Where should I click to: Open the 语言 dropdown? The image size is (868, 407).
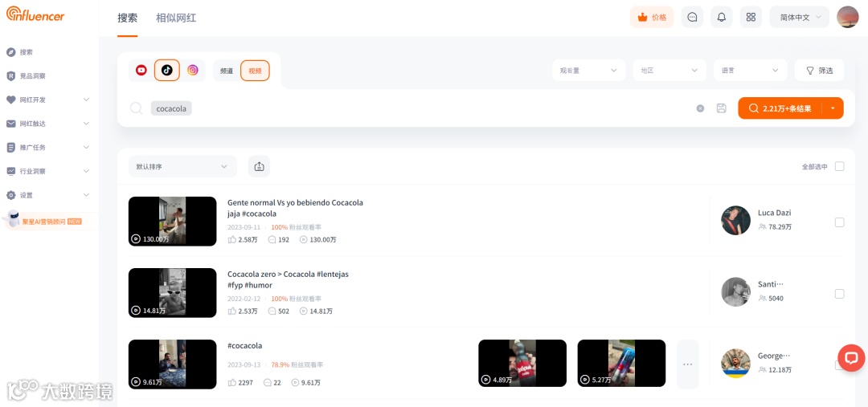click(x=751, y=70)
